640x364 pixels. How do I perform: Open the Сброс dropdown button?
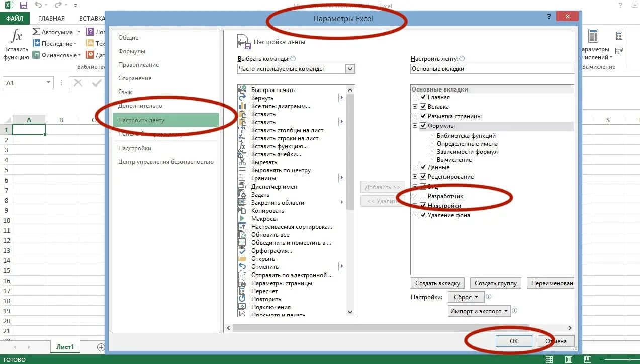click(x=466, y=297)
